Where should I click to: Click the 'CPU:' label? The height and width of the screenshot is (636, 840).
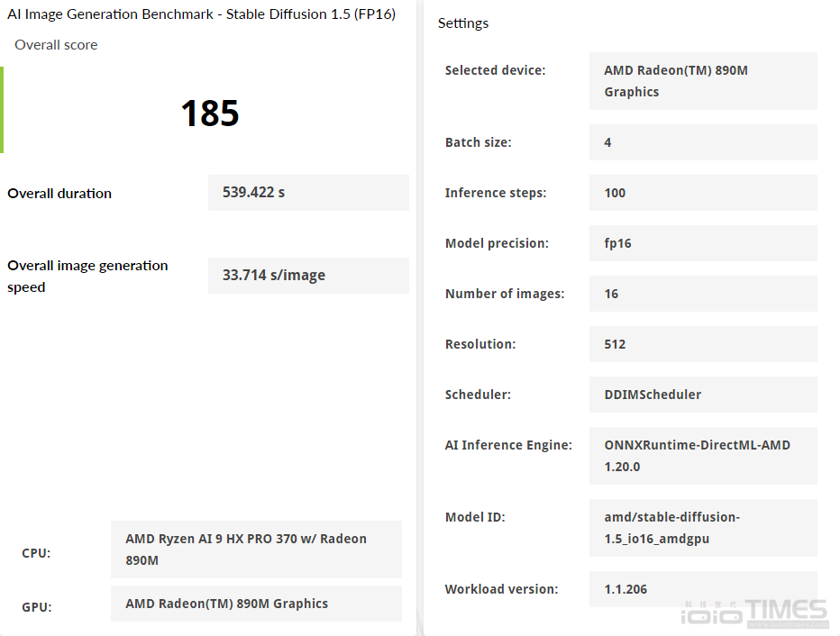pyautogui.click(x=36, y=553)
